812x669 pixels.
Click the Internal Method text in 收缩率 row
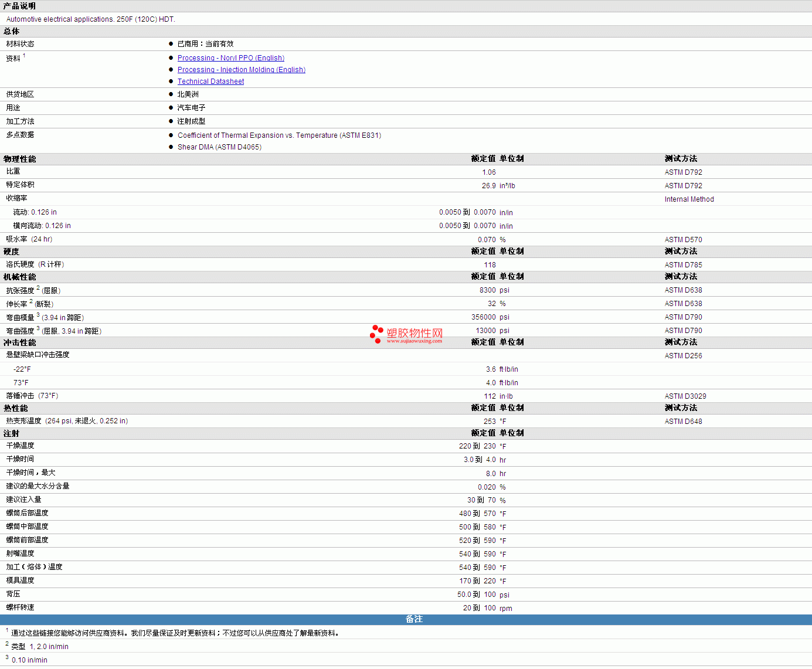[689, 199]
